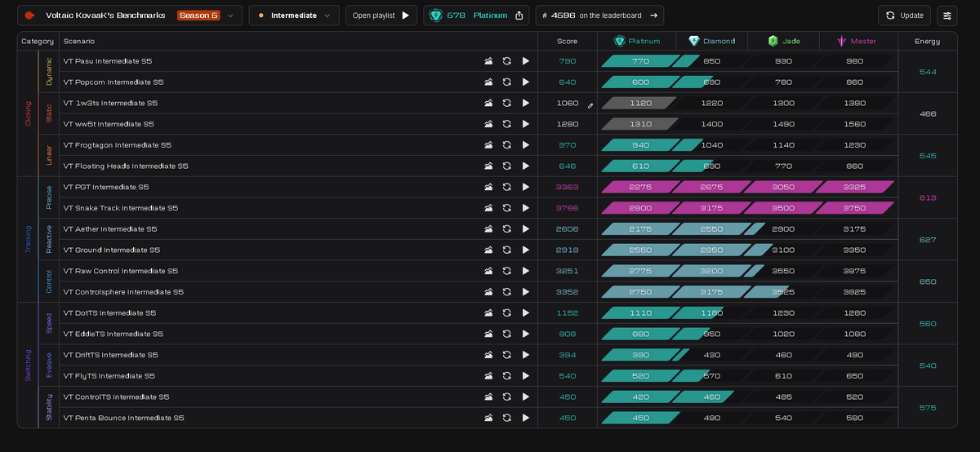Select the Master column header
The height and width of the screenshot is (452, 980).
[856, 41]
